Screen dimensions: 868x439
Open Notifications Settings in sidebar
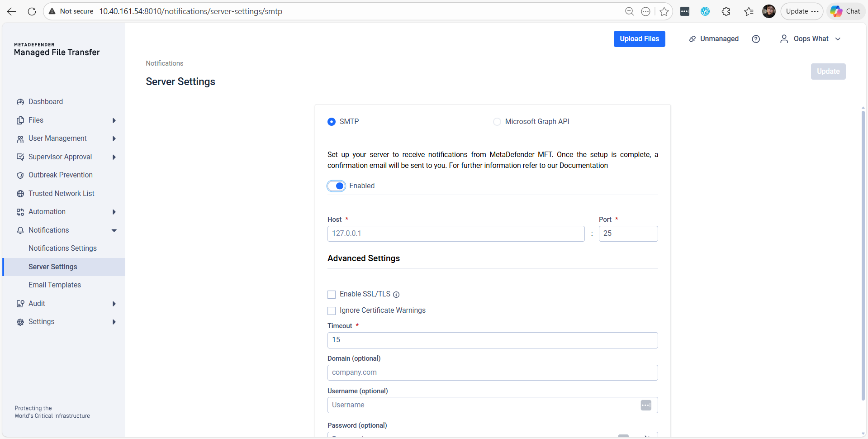[62, 248]
